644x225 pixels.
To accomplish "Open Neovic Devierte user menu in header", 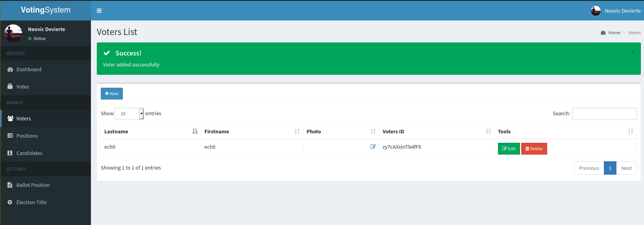I will click(622, 11).
